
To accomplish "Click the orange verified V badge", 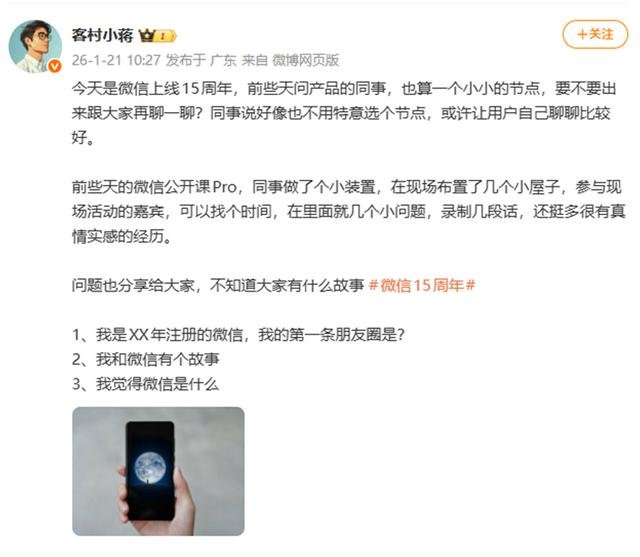I will coord(55,66).
